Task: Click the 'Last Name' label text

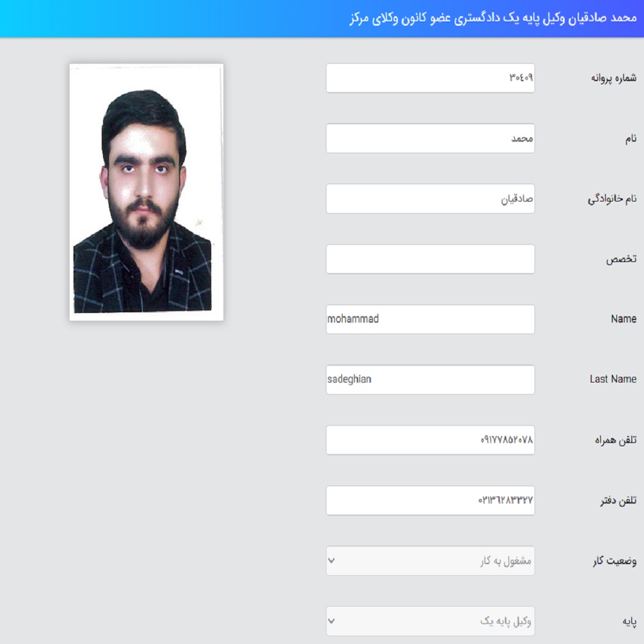Action: pyautogui.click(x=613, y=379)
